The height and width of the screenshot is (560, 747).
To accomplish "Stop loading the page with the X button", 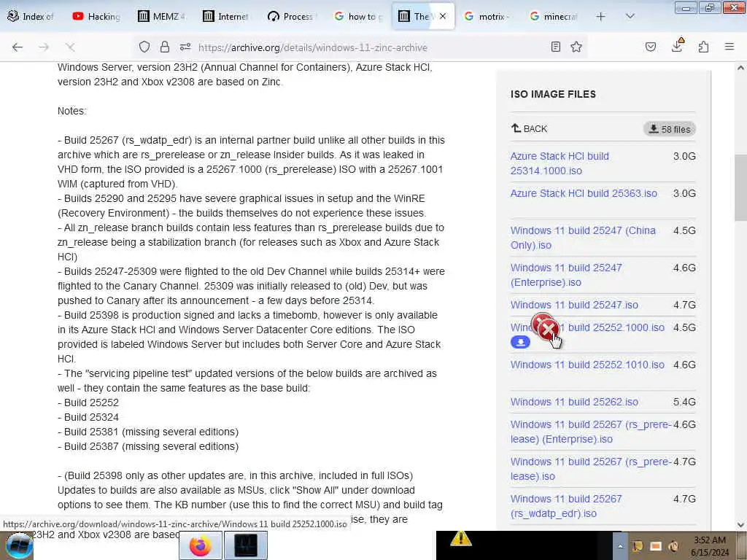I will 70,47.
